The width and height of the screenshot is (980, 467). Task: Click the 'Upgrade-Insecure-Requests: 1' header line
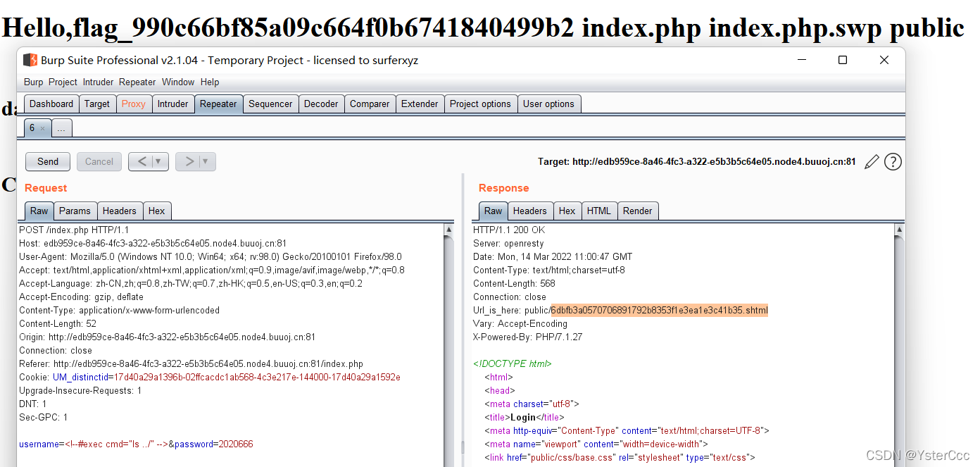pyautogui.click(x=80, y=391)
